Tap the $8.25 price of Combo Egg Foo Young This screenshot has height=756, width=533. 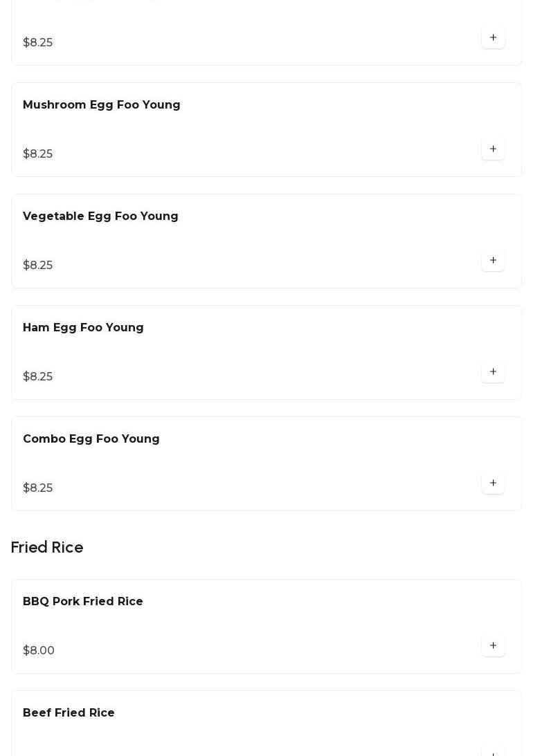pyautogui.click(x=38, y=488)
